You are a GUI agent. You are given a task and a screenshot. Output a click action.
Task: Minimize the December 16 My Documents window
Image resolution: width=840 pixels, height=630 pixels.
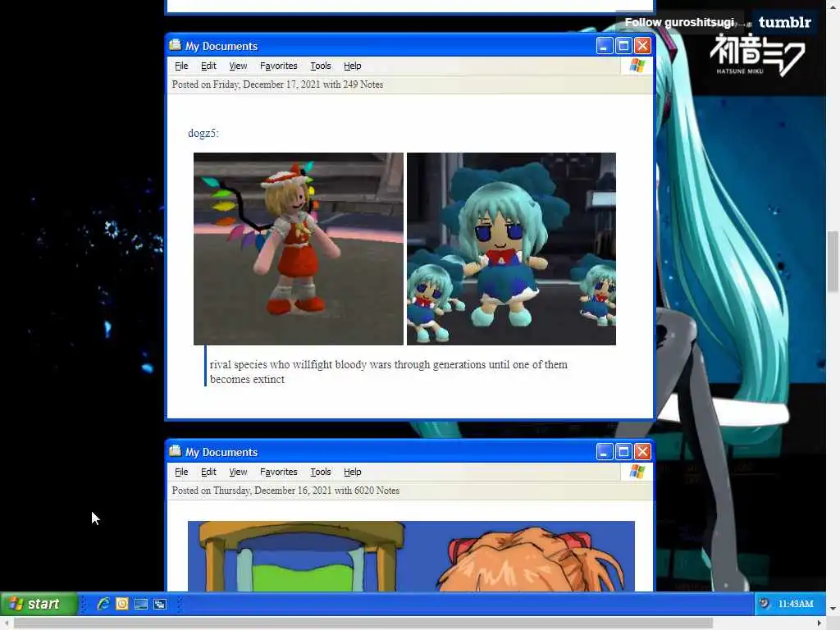pos(605,452)
